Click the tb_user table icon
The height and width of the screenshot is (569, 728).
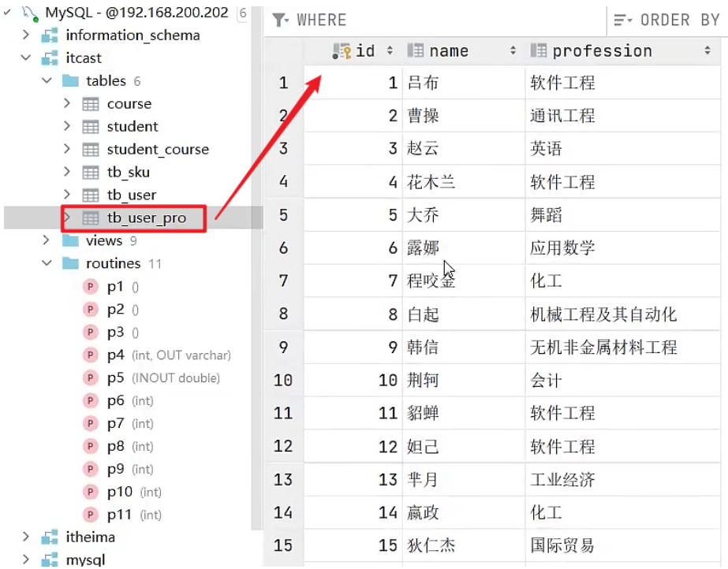[91, 195]
